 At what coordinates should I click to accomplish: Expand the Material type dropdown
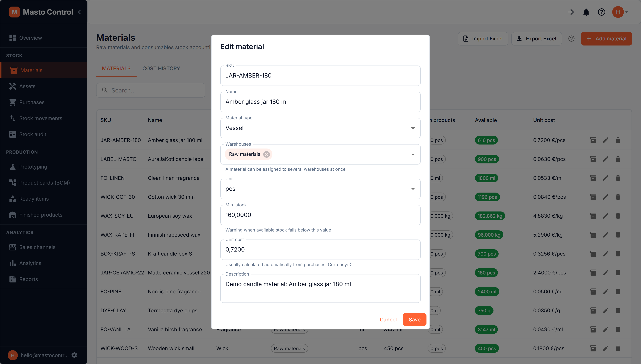point(320,128)
